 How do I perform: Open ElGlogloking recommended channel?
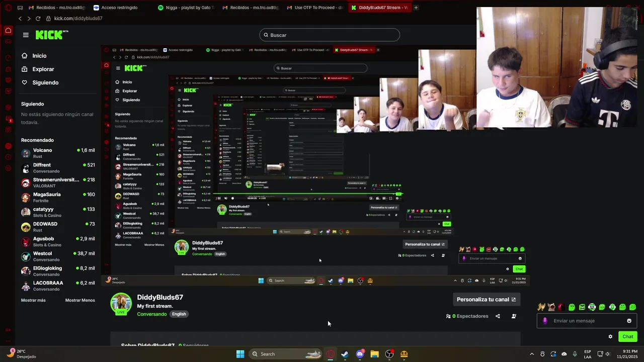click(58, 271)
